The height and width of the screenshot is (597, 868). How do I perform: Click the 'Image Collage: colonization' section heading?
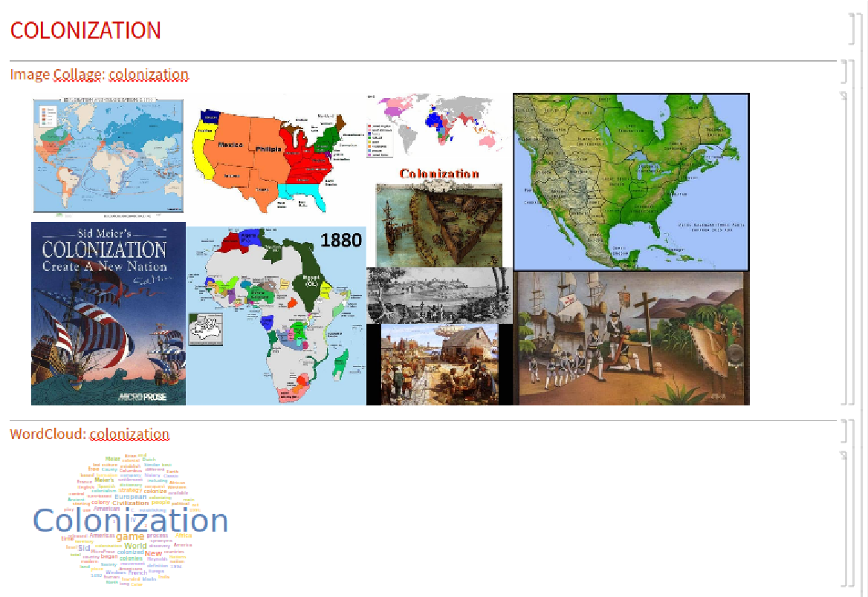pos(100,75)
